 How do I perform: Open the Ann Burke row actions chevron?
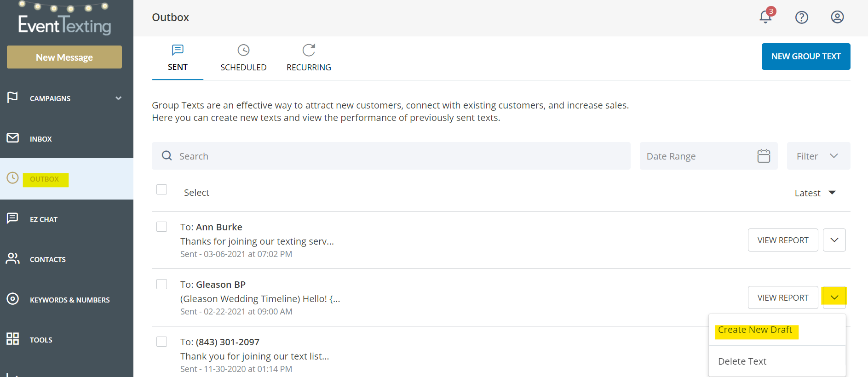click(x=834, y=240)
